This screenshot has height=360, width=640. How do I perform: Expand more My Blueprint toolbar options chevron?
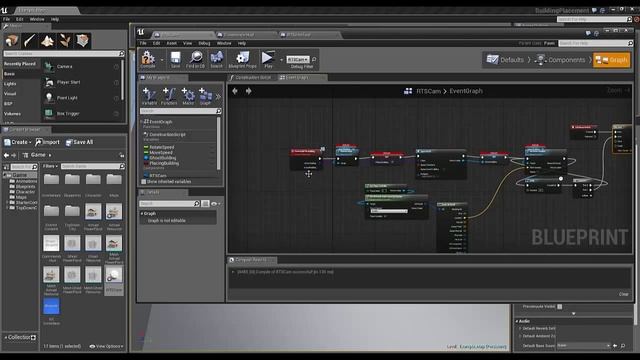218,97
